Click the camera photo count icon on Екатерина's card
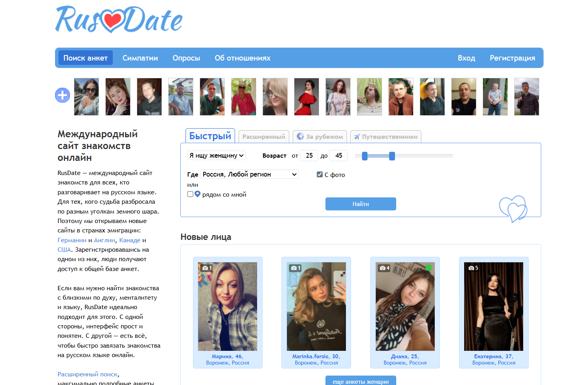This screenshot has width=588, height=385. click(x=473, y=268)
